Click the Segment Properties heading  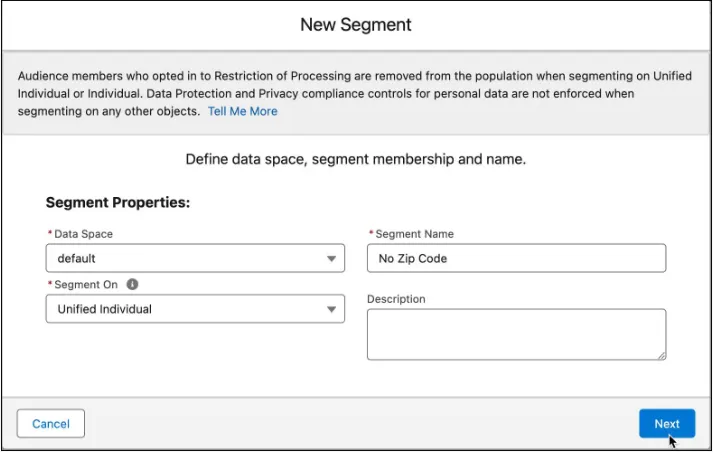click(x=118, y=203)
